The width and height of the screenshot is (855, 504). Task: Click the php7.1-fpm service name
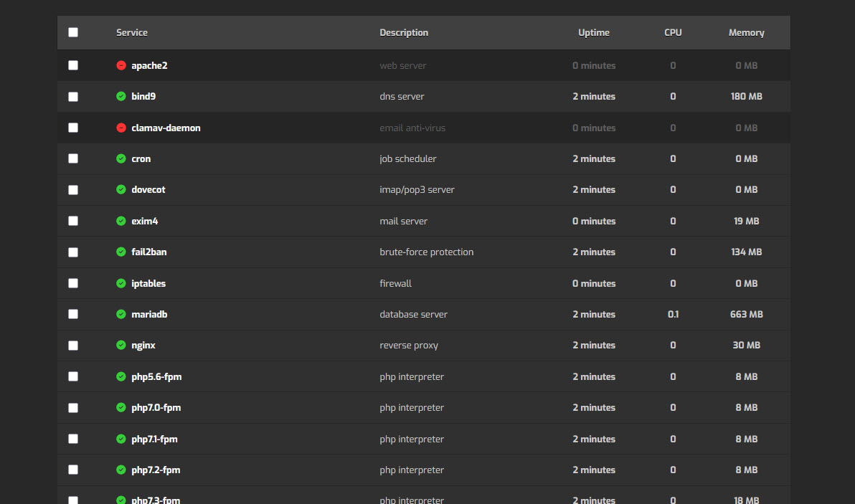pyautogui.click(x=154, y=439)
